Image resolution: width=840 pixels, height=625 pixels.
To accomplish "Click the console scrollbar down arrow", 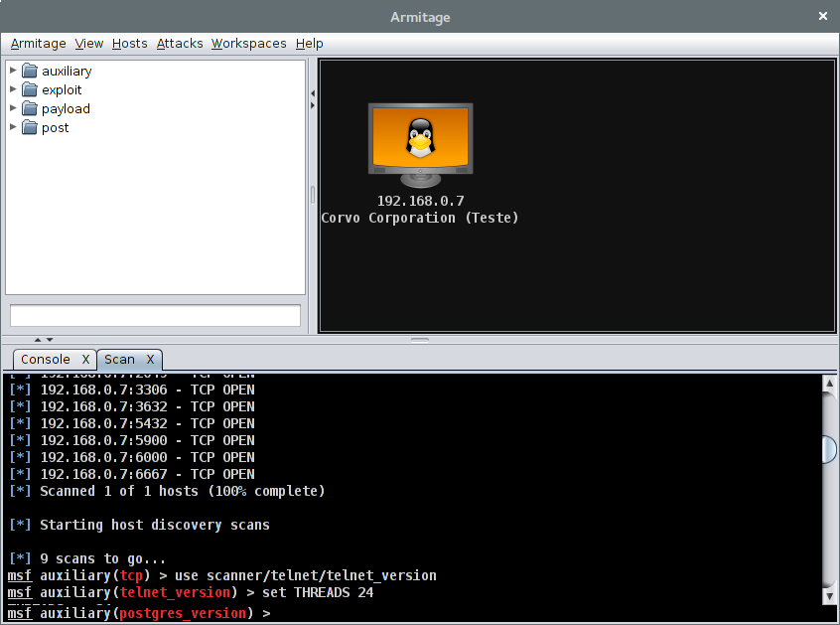I will [x=829, y=595].
